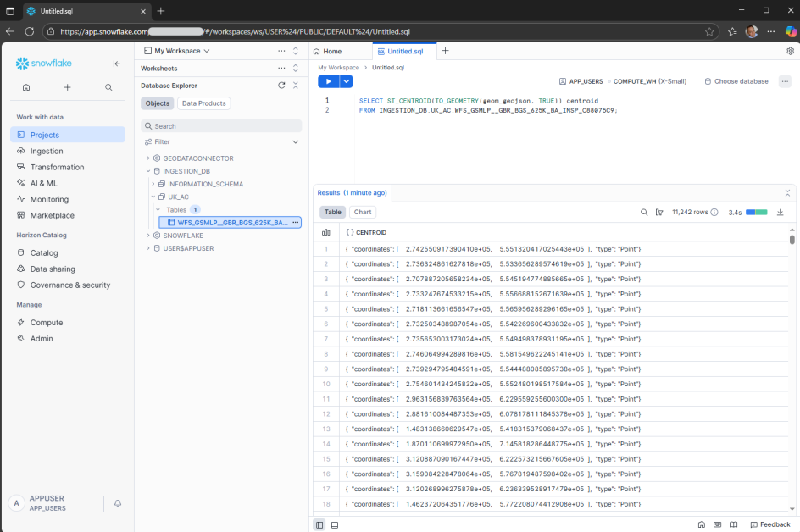Download the query results
Viewport: 800px width, 532px height.
(x=781, y=212)
